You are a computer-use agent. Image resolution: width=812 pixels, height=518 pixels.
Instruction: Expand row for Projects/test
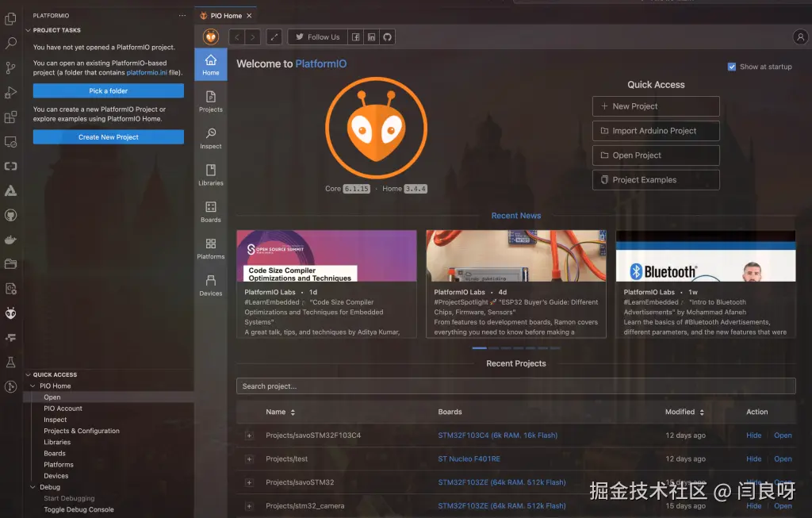(249, 459)
